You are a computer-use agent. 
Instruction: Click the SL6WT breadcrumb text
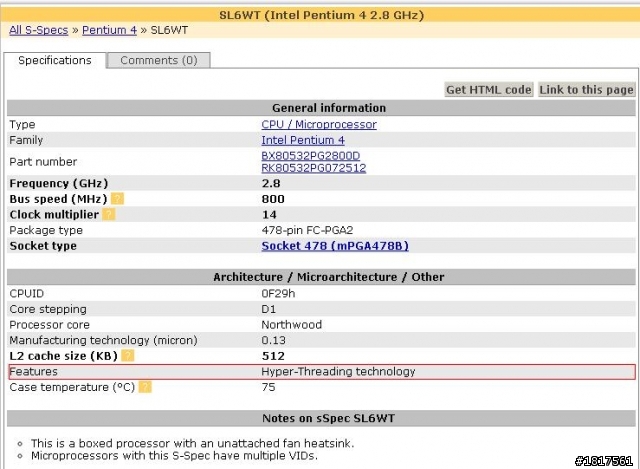pos(169,30)
